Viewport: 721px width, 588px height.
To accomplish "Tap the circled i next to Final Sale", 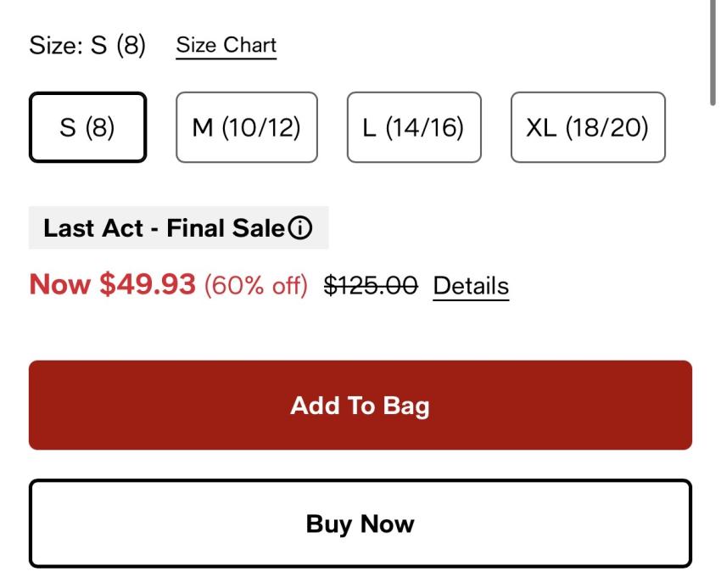I will click(300, 228).
